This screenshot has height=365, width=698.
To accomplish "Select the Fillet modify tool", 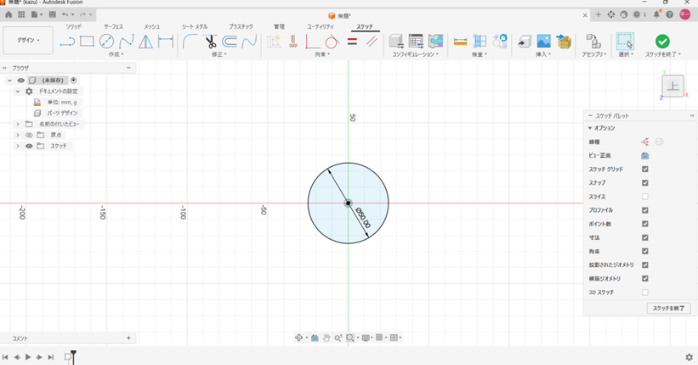I will click(190, 42).
